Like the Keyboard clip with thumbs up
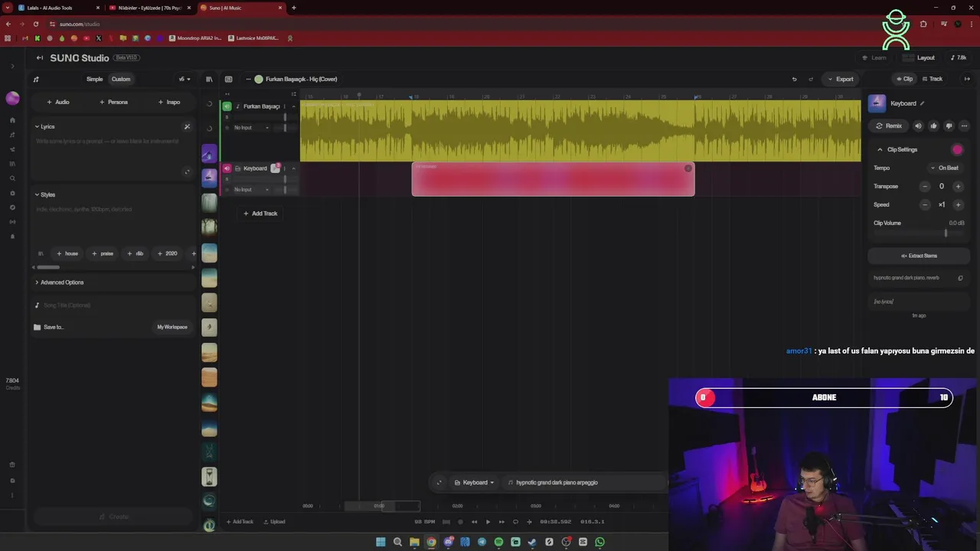This screenshot has width=980, height=551. point(933,126)
